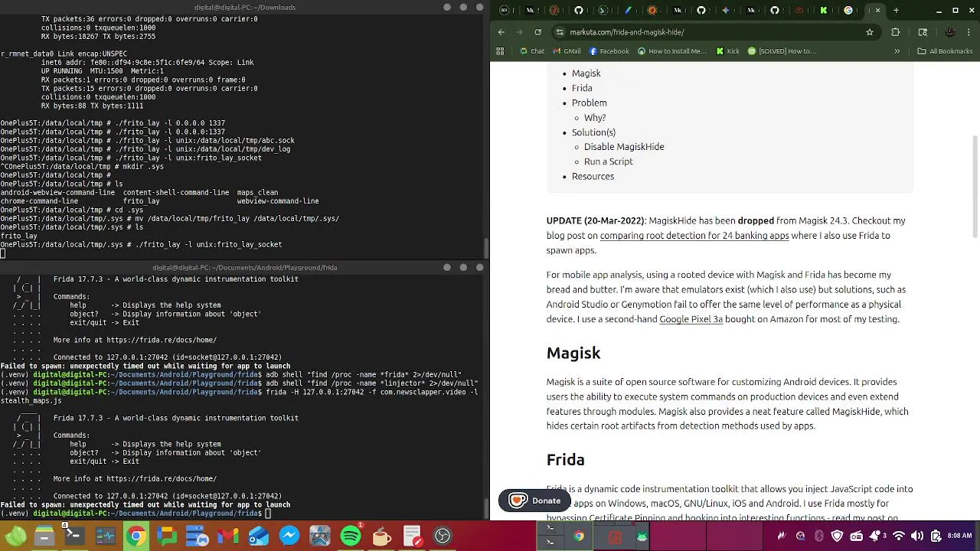
Task: Open the Chrome three-dot menu
Action: tap(970, 32)
